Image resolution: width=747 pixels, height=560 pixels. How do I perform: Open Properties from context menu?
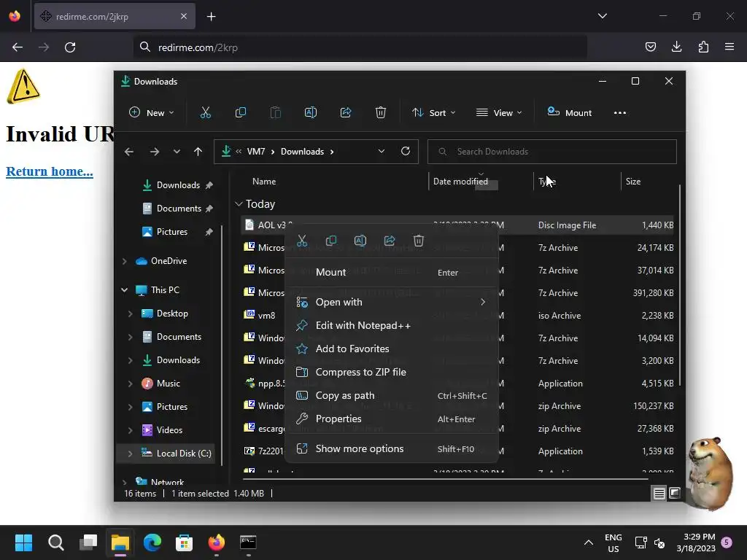[392, 419]
